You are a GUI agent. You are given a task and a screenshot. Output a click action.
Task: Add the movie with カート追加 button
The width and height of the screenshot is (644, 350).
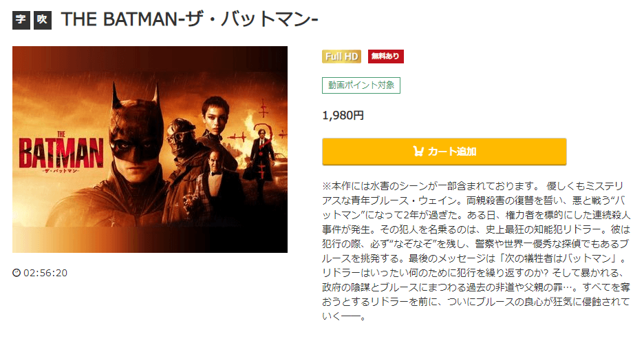[444, 152]
